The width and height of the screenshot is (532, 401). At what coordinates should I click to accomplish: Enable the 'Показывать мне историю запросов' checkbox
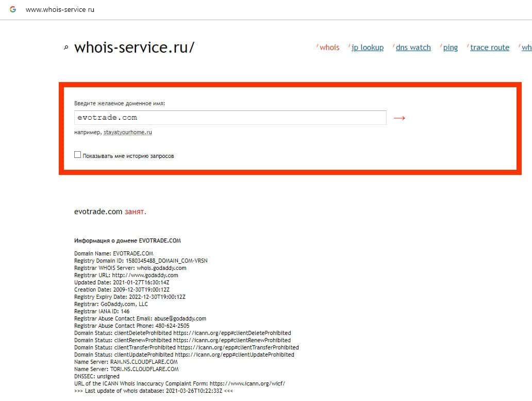coord(77,155)
